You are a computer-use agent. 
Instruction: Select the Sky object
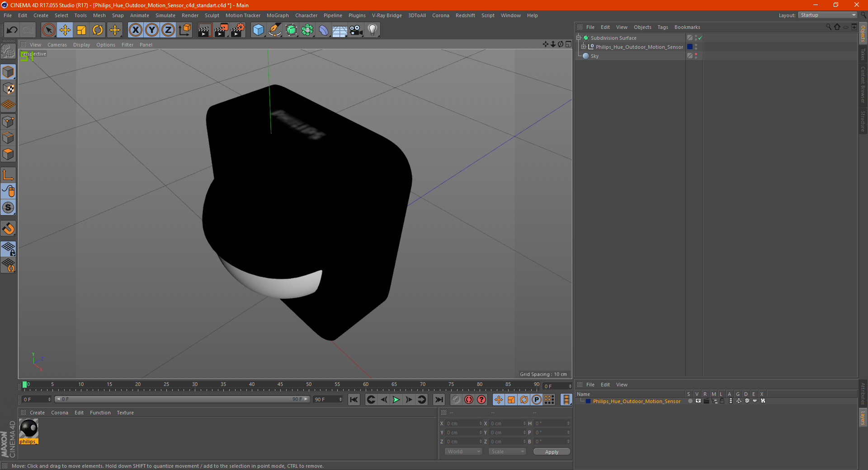click(x=594, y=56)
